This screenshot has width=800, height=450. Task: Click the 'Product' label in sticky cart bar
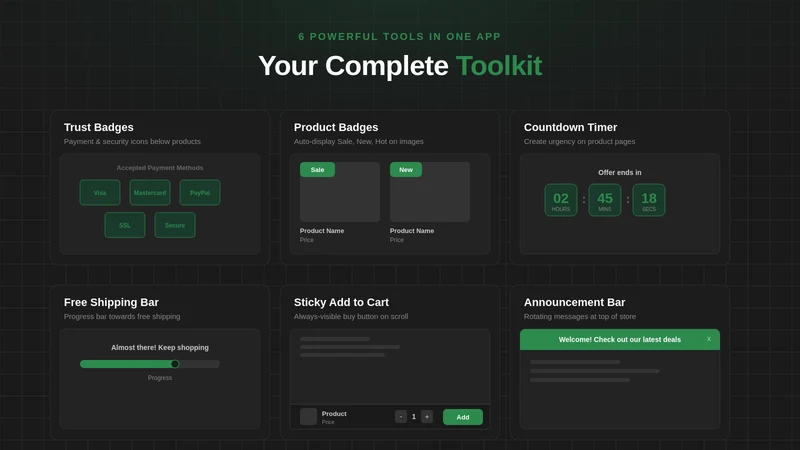pos(334,414)
